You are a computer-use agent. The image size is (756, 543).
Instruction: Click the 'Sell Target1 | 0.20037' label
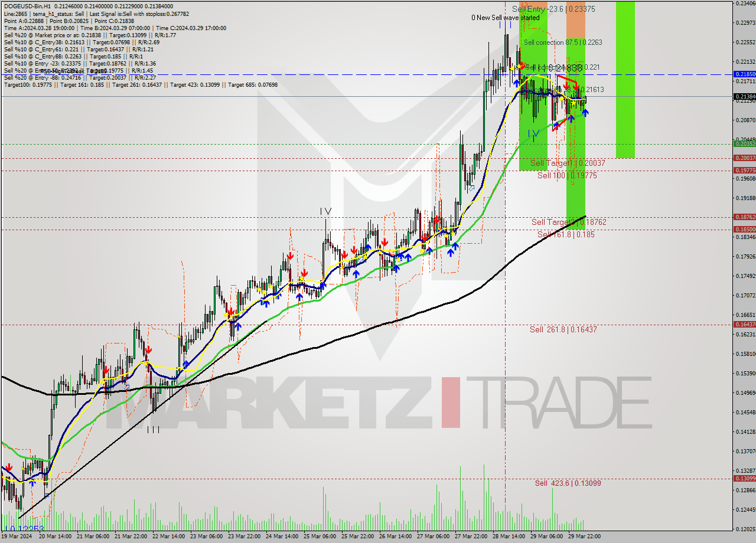click(568, 163)
